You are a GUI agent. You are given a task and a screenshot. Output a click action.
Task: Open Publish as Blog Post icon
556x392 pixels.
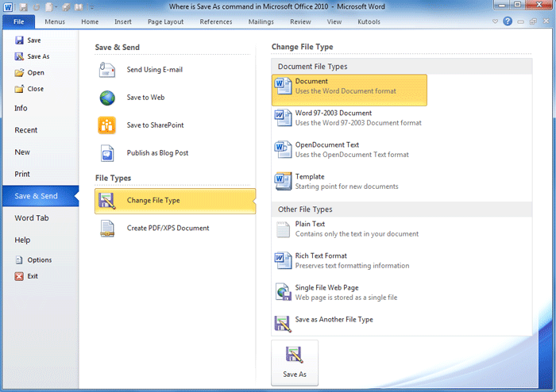pos(107,153)
